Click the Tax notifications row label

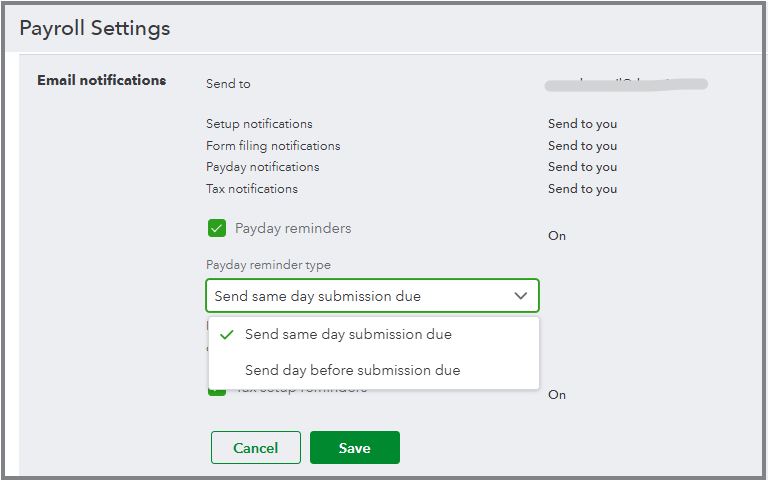tap(252, 189)
